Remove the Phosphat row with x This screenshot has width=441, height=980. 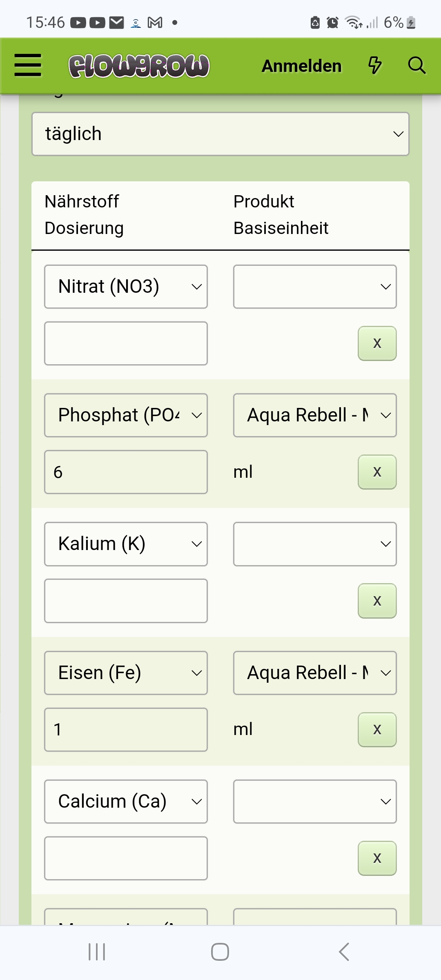click(377, 472)
